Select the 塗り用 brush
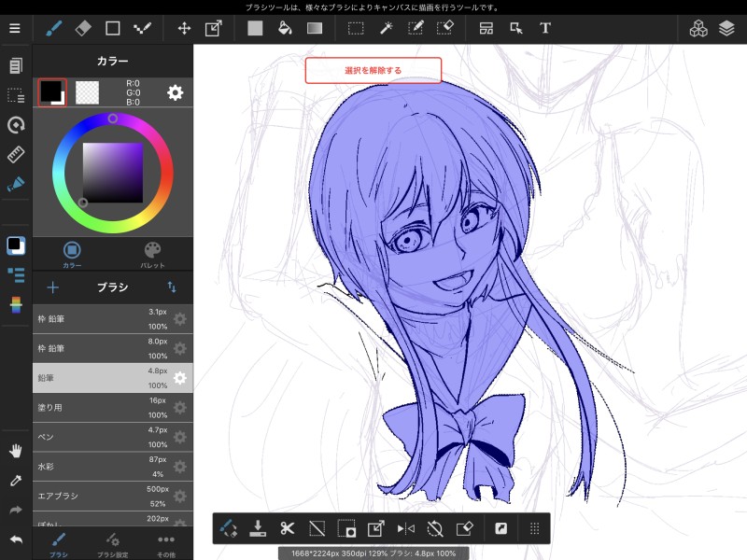The width and height of the screenshot is (747, 560). click(x=112, y=408)
